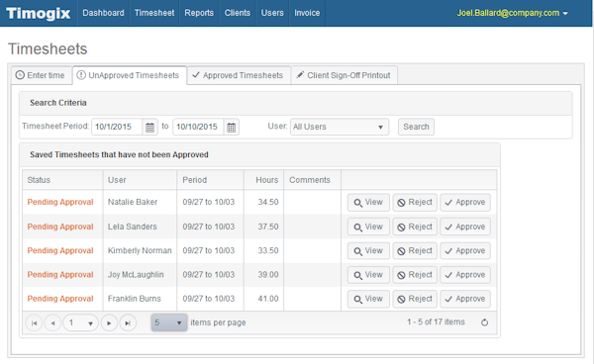Click the Comments column header
The height and width of the screenshot is (364, 594).
pos(313,180)
